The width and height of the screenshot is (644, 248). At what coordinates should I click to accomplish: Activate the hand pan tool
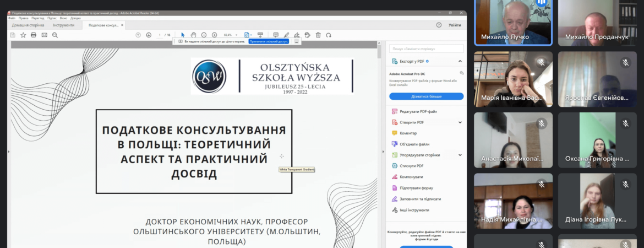point(193,35)
